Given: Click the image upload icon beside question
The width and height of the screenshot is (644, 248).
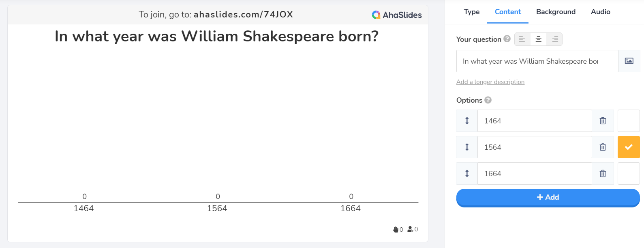Looking at the screenshot, I should click(x=629, y=61).
